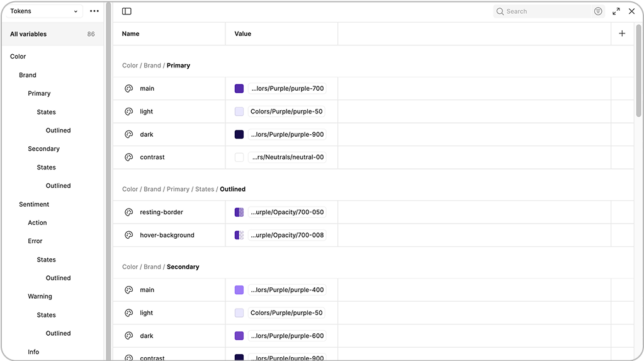Click the Name column header
This screenshot has width=644, height=361.
(x=131, y=34)
